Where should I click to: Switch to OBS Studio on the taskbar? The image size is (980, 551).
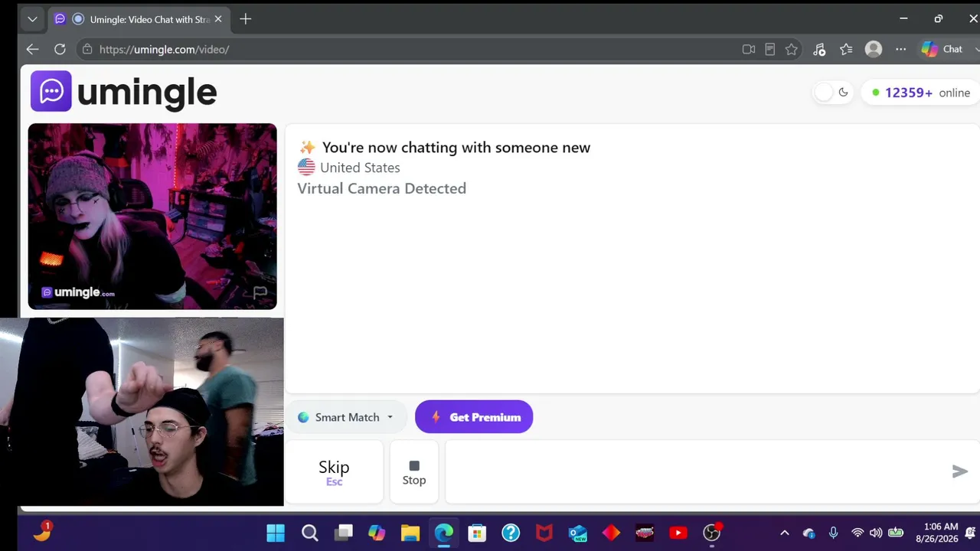tap(712, 533)
